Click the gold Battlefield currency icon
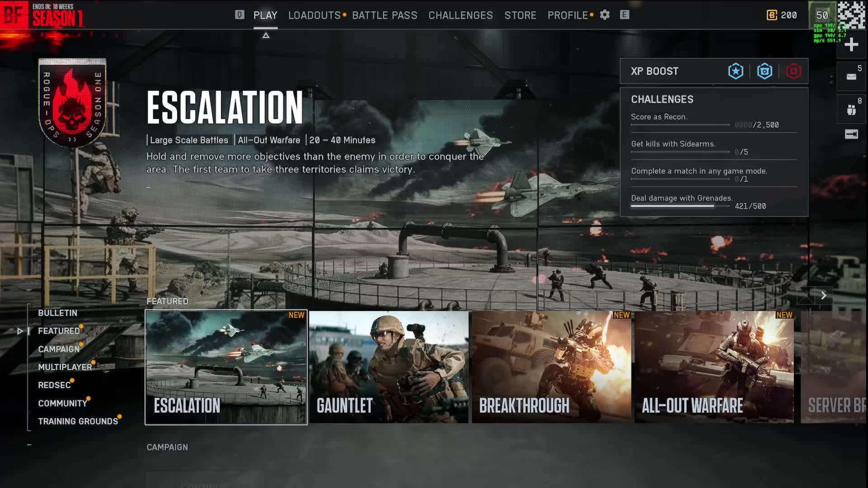Screen dimensions: 868x488 (x=772, y=15)
